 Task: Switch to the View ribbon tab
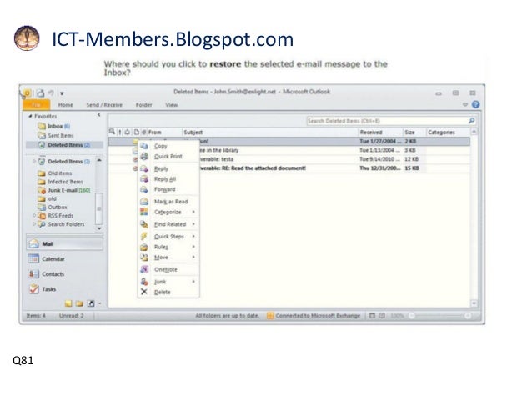tap(171, 105)
